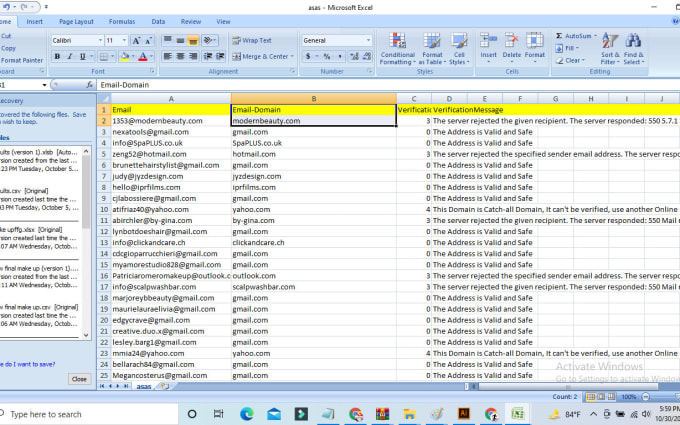The width and height of the screenshot is (680, 425).
Task: Open File Explorer from the taskbar
Action: point(409,414)
